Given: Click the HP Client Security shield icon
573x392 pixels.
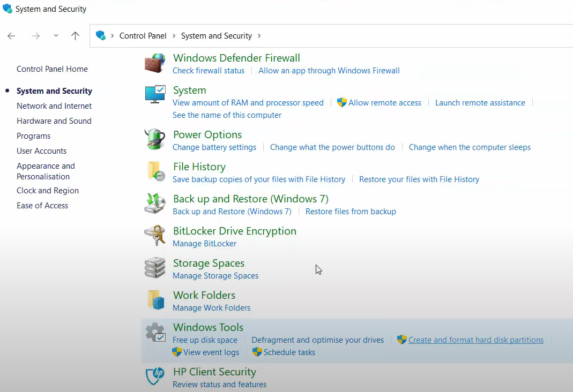Looking at the screenshot, I should tap(155, 376).
